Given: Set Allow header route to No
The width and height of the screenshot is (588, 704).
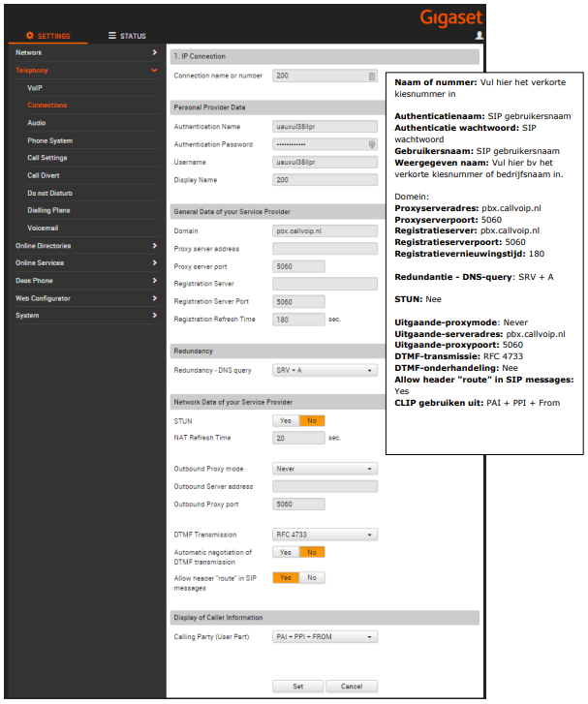Looking at the screenshot, I should 312,578.
